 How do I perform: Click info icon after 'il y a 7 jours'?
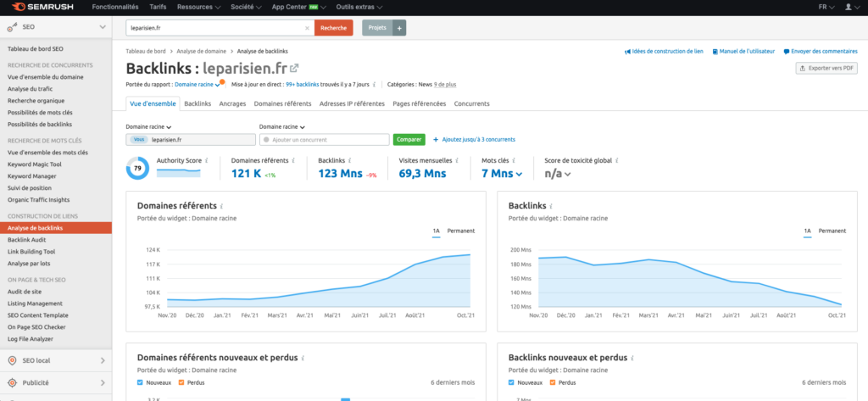pyautogui.click(x=375, y=85)
